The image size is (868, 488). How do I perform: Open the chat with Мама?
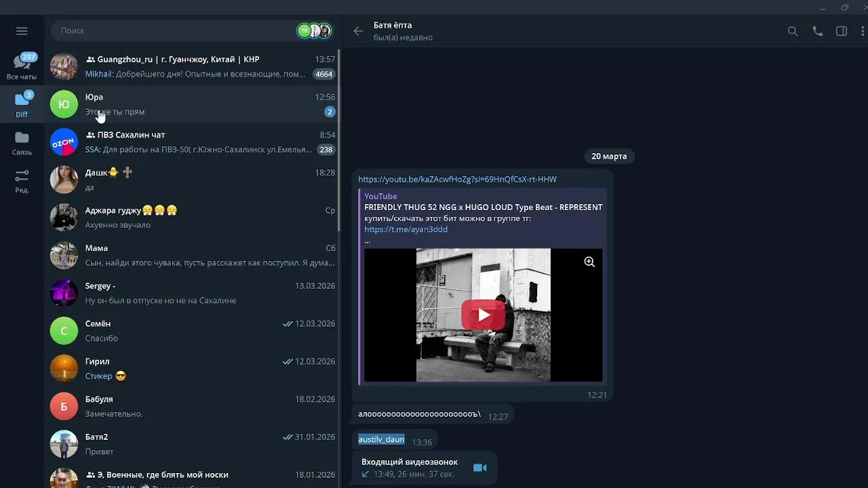click(192, 256)
